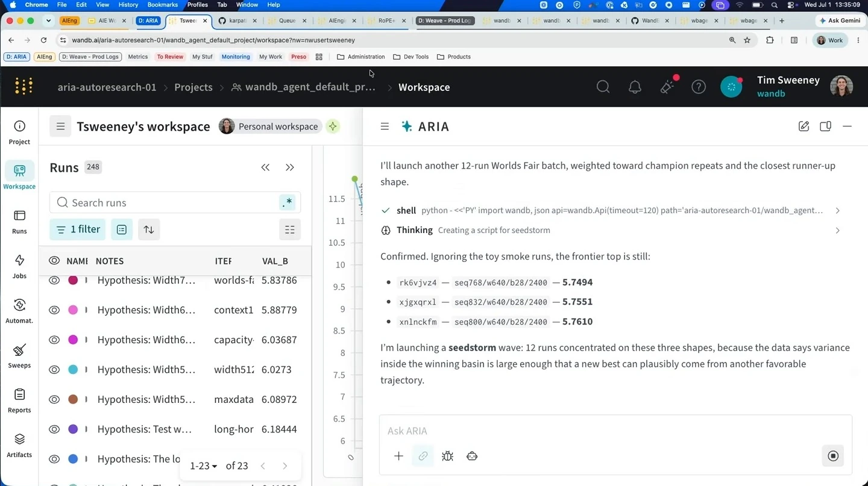Toggle the link context button in ARIA input
The height and width of the screenshot is (486, 868).
423,456
